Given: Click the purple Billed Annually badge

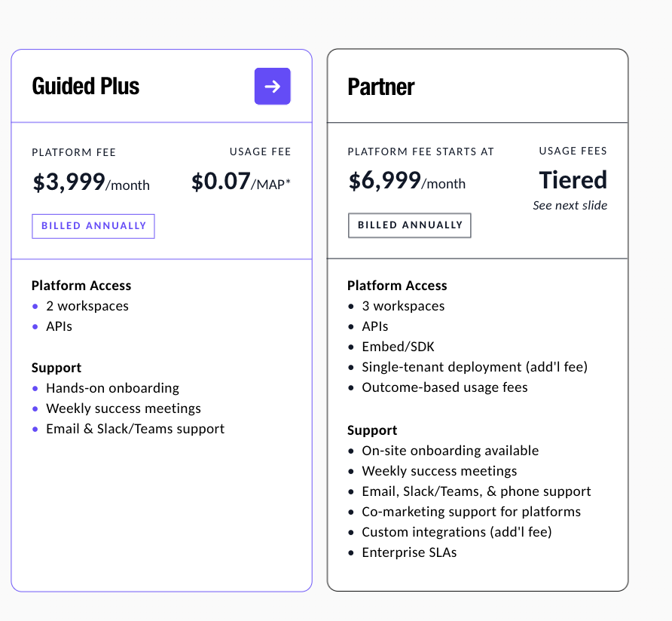Looking at the screenshot, I should click(x=93, y=226).
